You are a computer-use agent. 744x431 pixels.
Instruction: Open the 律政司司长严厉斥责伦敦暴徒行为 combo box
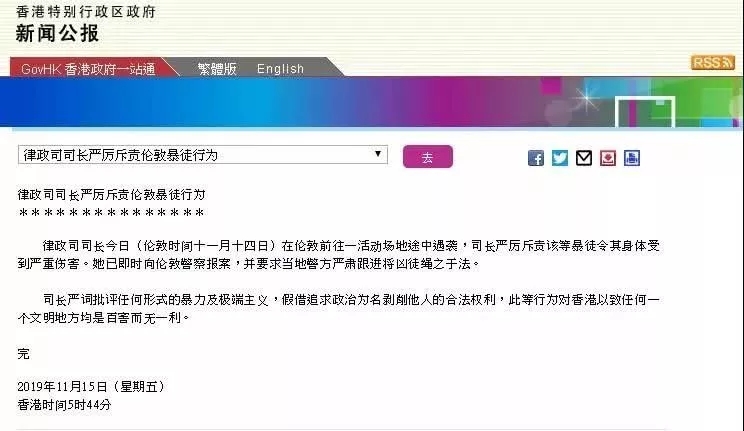[x=203, y=155]
